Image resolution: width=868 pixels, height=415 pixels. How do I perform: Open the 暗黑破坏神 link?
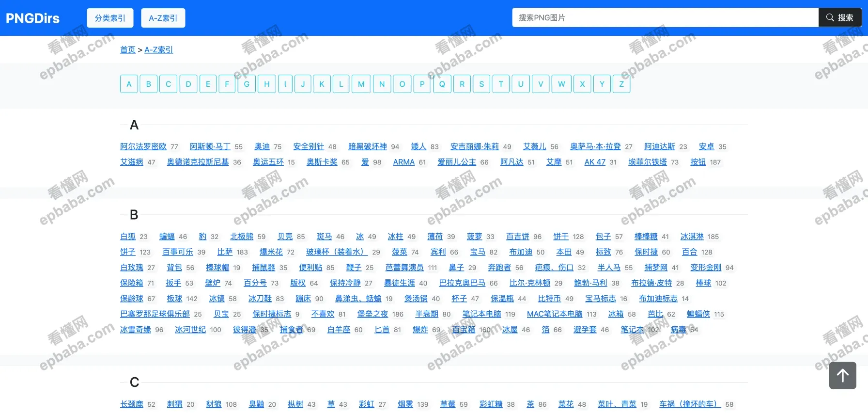click(368, 146)
